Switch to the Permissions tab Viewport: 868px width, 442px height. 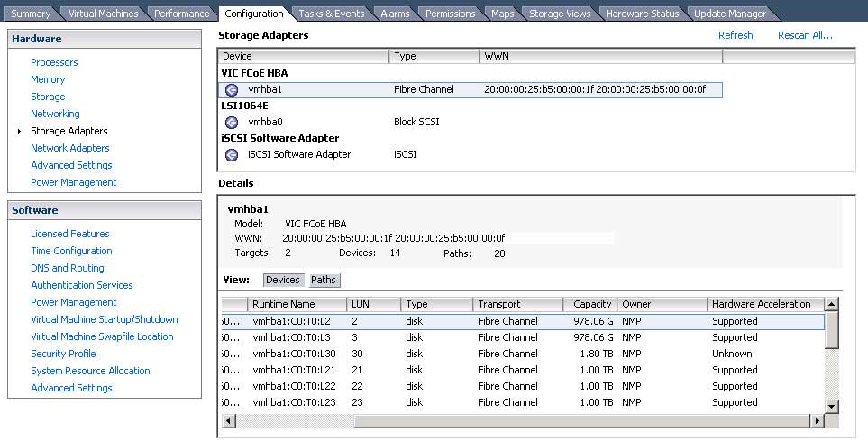tap(450, 14)
